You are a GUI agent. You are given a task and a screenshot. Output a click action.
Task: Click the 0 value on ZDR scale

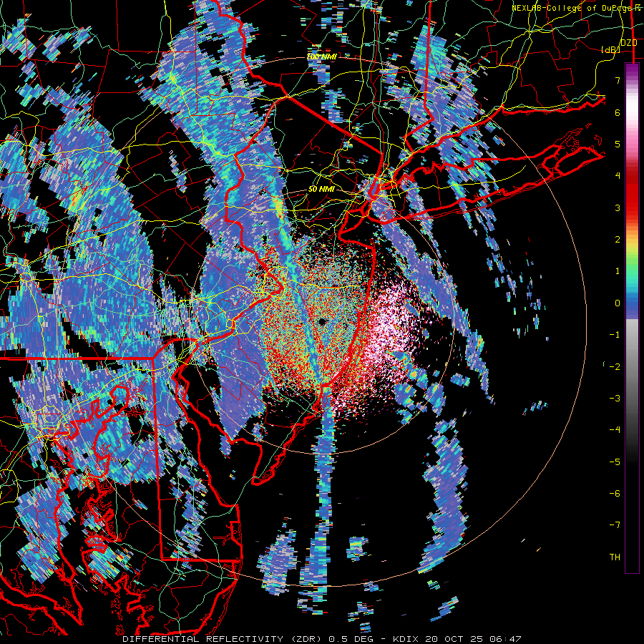point(618,303)
